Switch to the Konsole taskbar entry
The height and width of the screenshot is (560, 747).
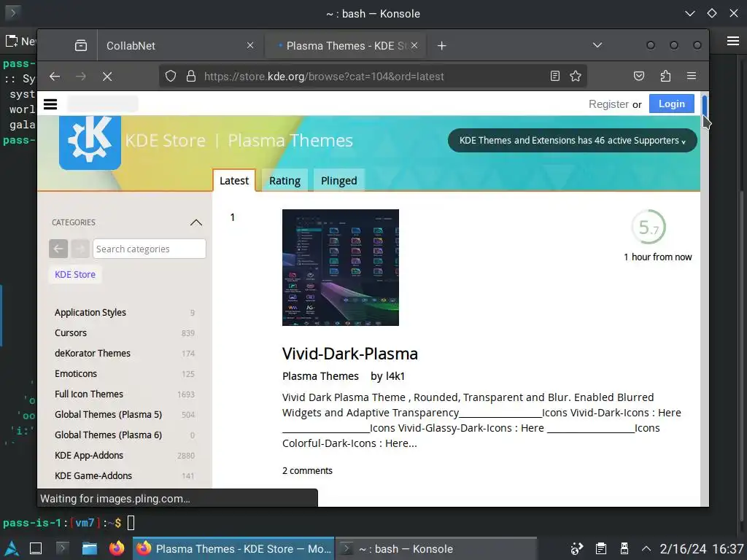436,548
